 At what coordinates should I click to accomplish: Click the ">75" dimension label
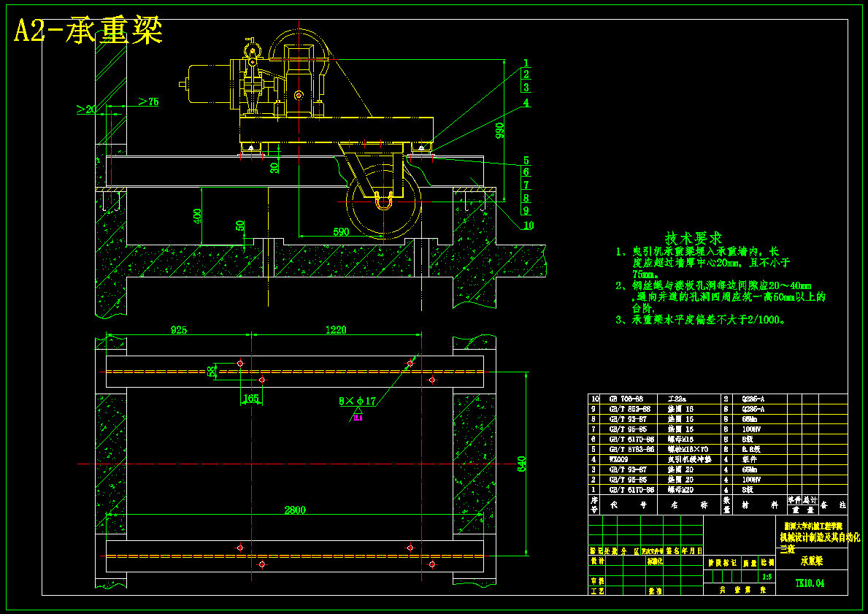[x=148, y=101]
